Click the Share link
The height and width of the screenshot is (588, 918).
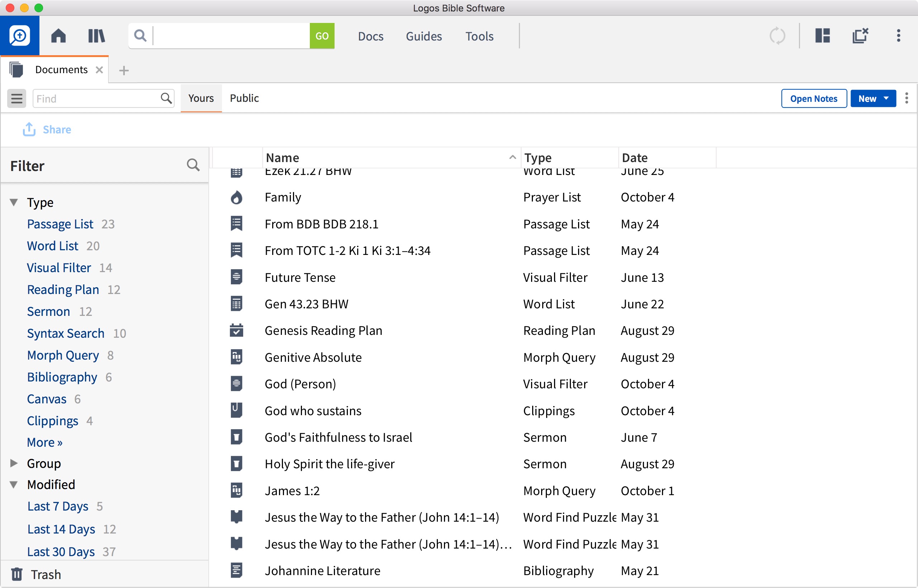pos(57,129)
